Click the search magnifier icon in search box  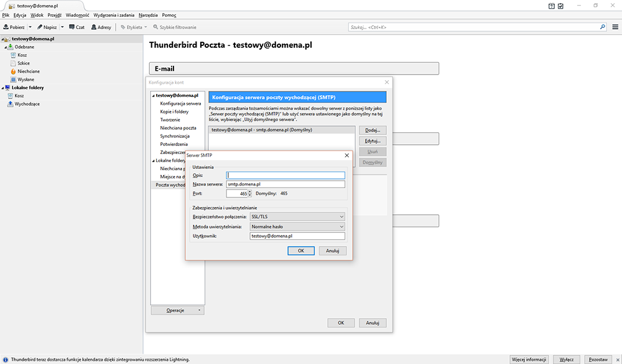click(603, 27)
